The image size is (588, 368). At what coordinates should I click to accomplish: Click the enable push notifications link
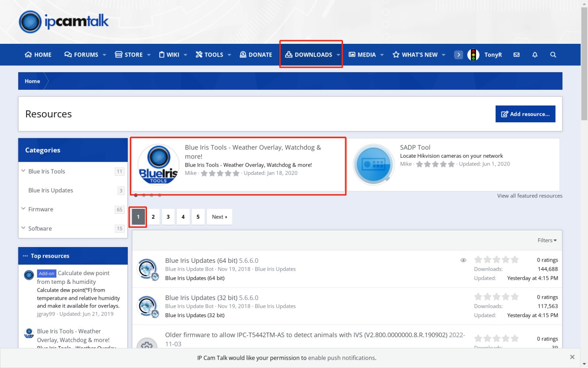point(341,358)
